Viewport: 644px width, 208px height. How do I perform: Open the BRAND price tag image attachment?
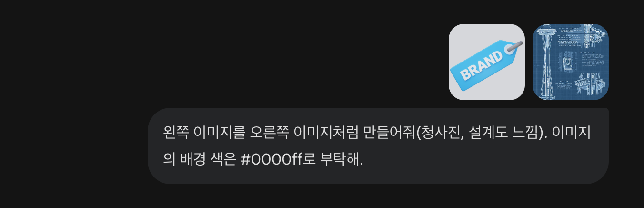[x=487, y=62]
